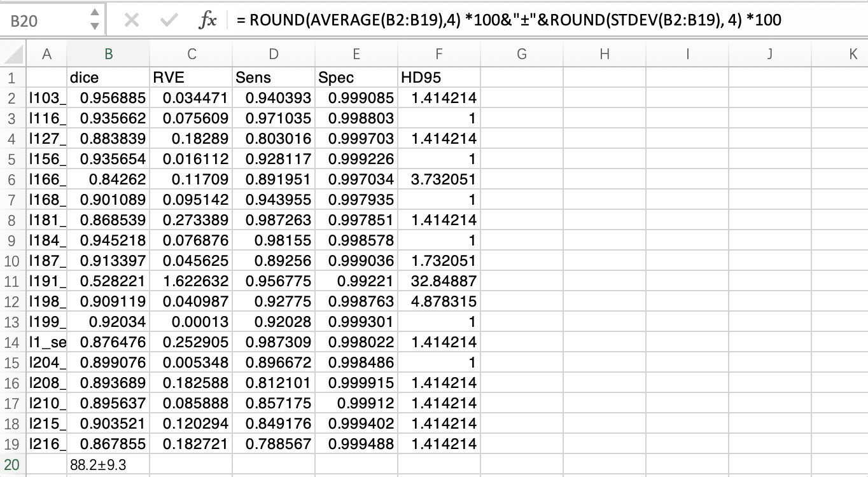Select RVE value 0.273389
The image size is (868, 477).
click(x=191, y=220)
